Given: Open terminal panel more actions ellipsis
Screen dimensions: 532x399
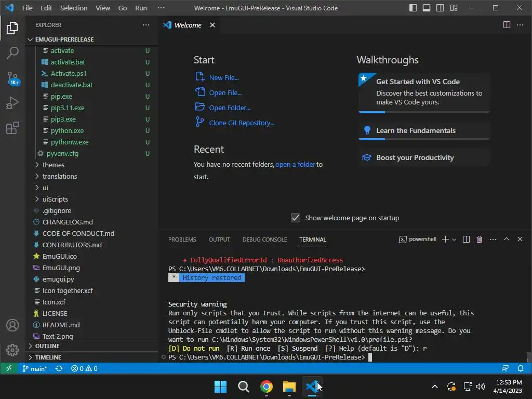Looking at the screenshot, I should pyautogui.click(x=493, y=239).
